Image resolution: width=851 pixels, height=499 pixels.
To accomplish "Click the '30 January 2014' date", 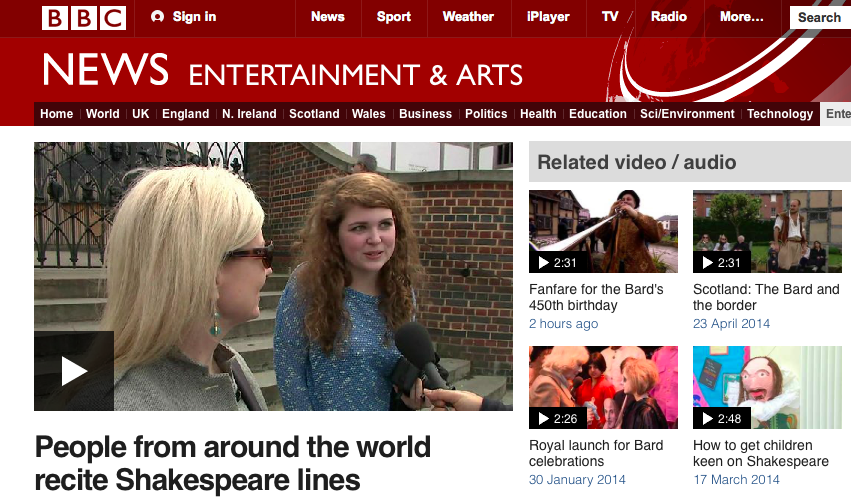I will tap(577, 480).
